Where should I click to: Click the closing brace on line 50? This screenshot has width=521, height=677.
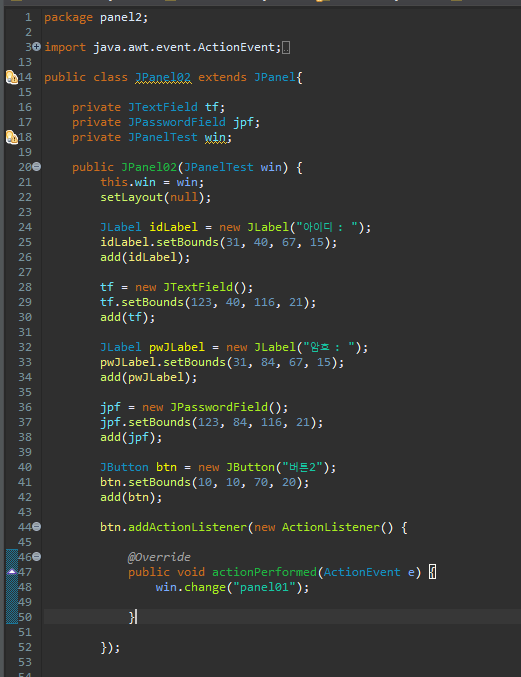click(131, 617)
